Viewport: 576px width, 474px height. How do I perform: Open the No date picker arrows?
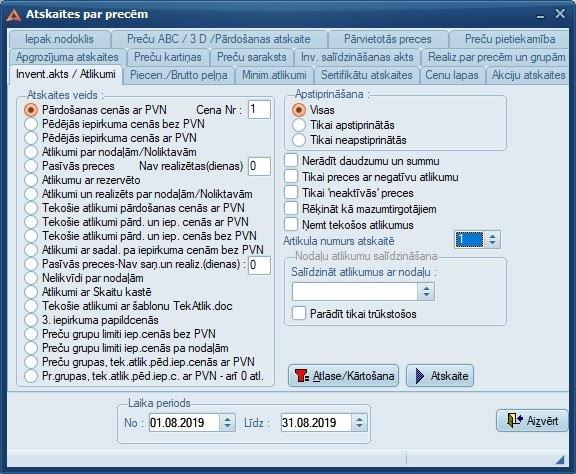pos(227,423)
